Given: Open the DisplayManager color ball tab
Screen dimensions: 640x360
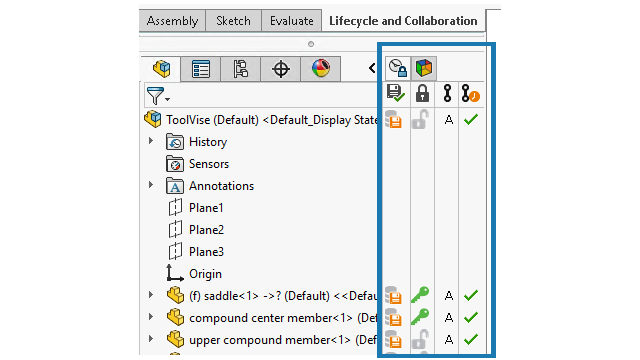Looking at the screenshot, I should click(x=320, y=69).
